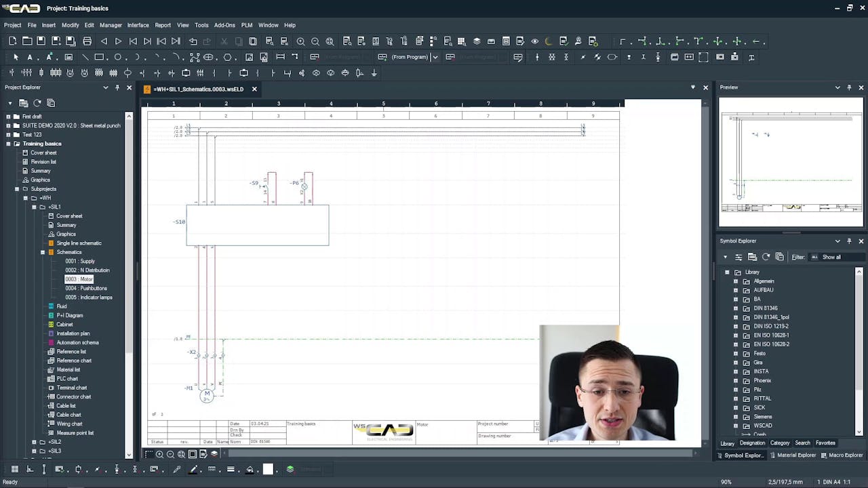The width and height of the screenshot is (868, 488).
Task: Click the motor symbol icon in the symbols toolbar
Action: (x=71, y=73)
